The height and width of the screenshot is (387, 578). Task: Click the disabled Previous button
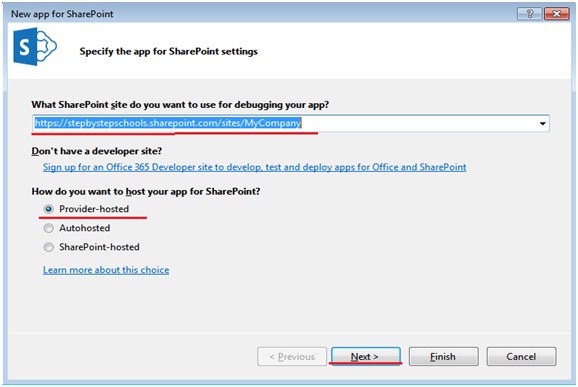coord(292,356)
